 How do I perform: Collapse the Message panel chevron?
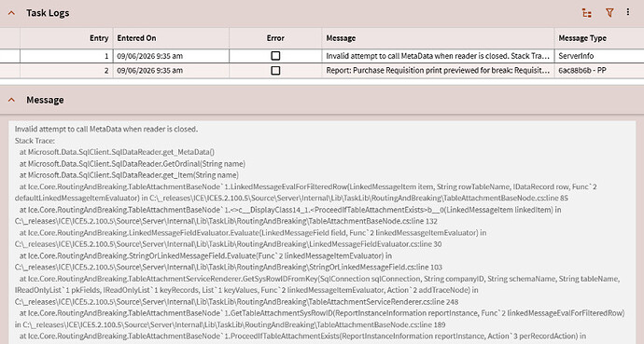click(x=11, y=100)
